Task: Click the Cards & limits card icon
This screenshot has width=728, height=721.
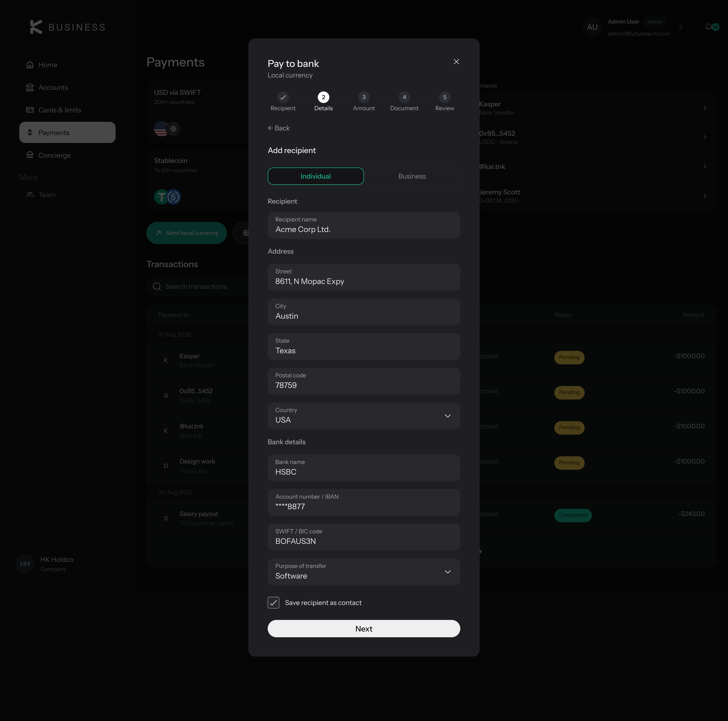Action: point(30,110)
